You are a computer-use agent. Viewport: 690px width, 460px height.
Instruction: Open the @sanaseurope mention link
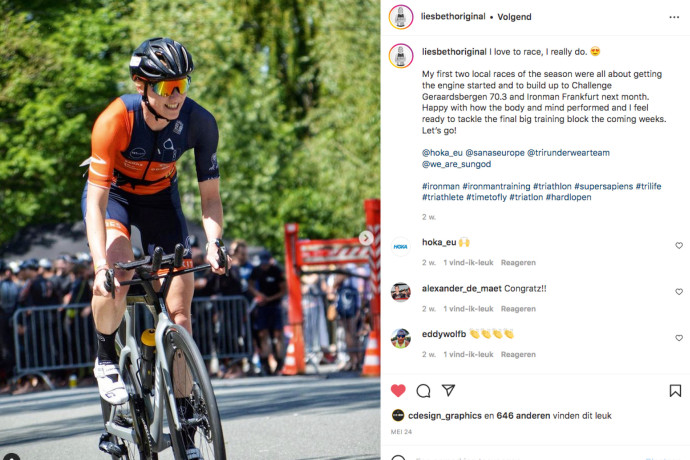[x=495, y=153]
